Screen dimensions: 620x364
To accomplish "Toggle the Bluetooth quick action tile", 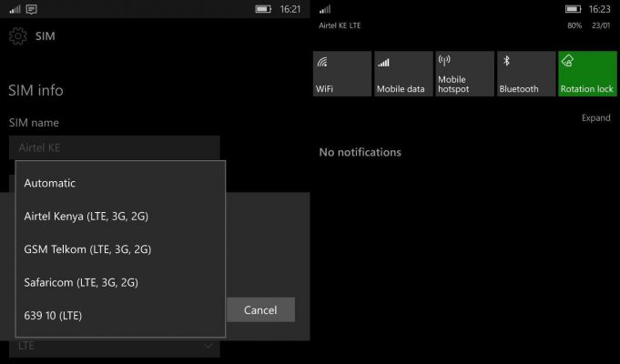I will pos(526,74).
